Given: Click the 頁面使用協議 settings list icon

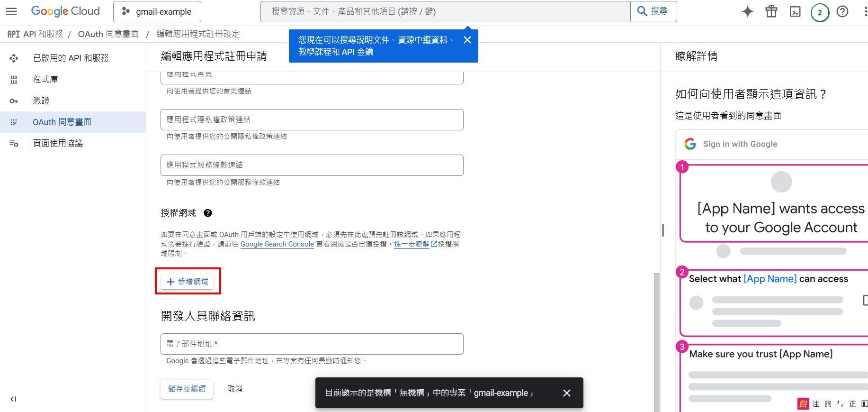Looking at the screenshot, I should click(x=14, y=143).
